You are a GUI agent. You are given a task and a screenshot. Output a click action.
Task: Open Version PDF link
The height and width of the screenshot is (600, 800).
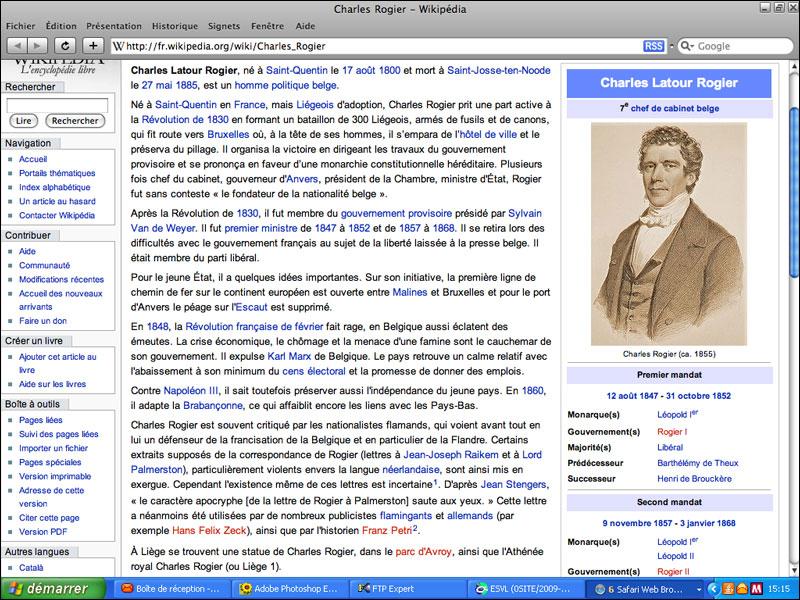[x=43, y=532]
